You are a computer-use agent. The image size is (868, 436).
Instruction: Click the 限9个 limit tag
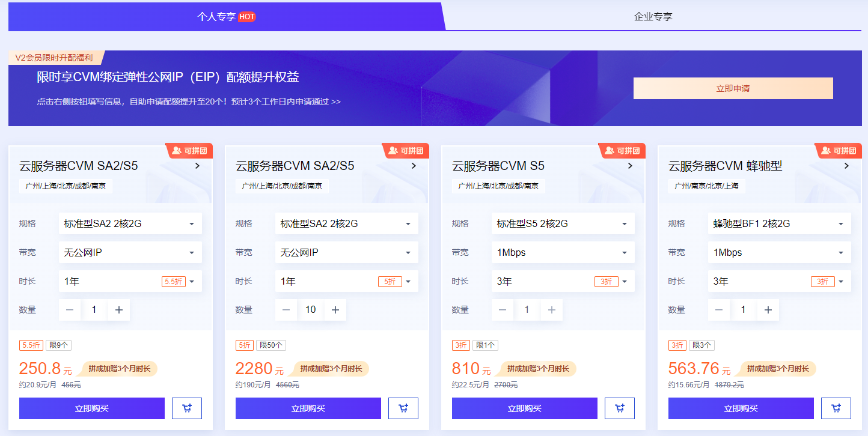coord(58,345)
